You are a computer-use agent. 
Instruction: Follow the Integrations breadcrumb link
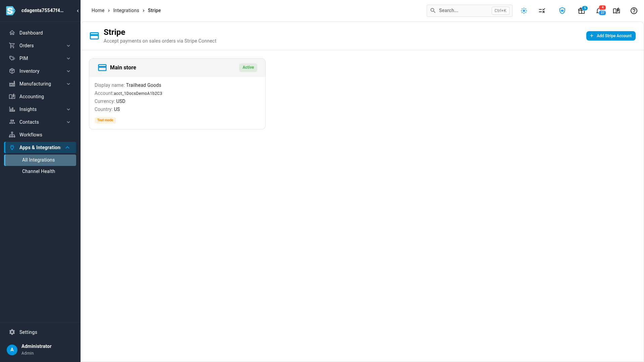[126, 10]
